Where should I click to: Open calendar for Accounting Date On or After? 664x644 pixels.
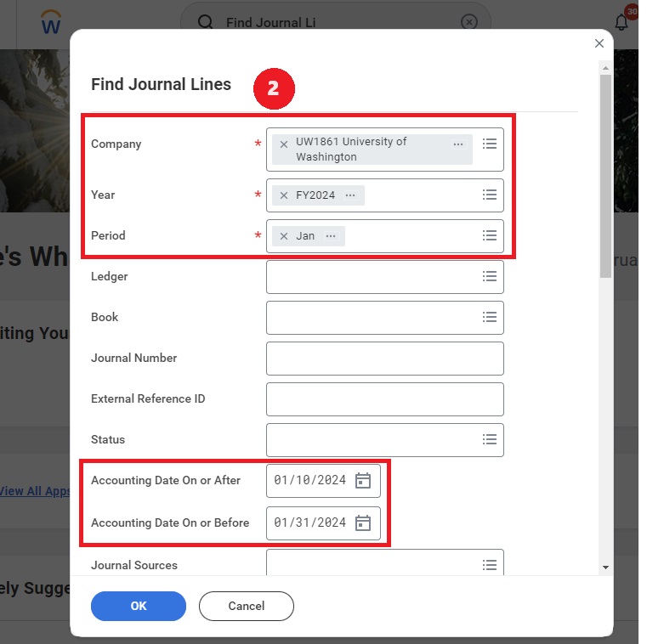[363, 480]
